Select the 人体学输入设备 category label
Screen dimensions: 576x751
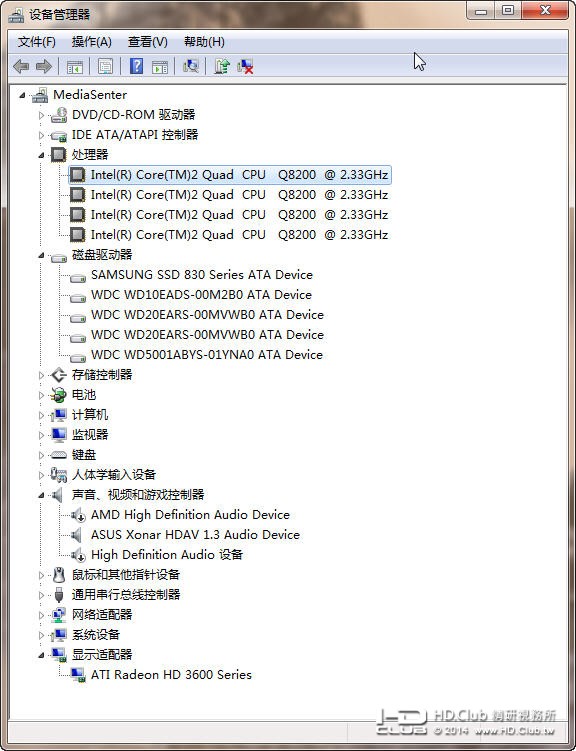pyautogui.click(x=114, y=475)
